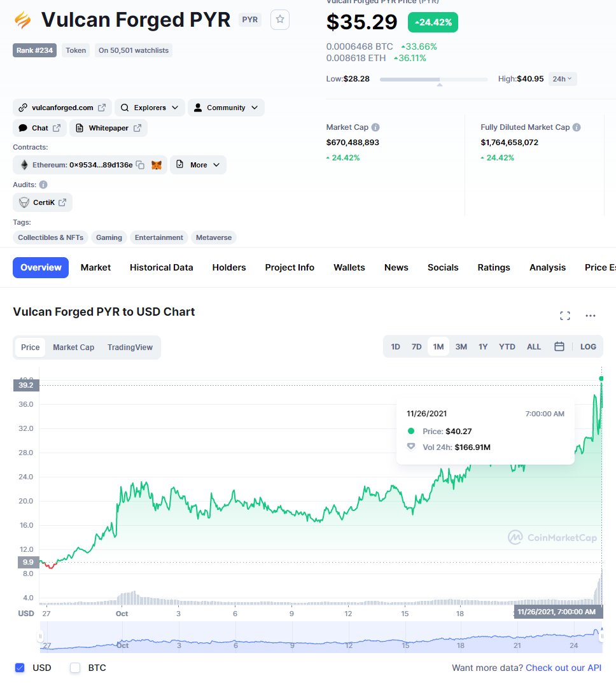Click the 24h low-high price range bar

434,80
